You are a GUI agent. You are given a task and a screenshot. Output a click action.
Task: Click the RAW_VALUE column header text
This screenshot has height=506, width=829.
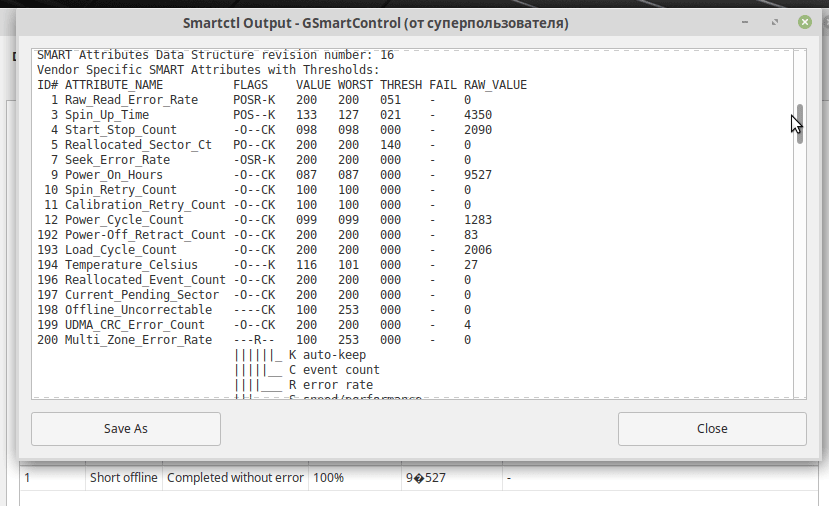(x=495, y=85)
